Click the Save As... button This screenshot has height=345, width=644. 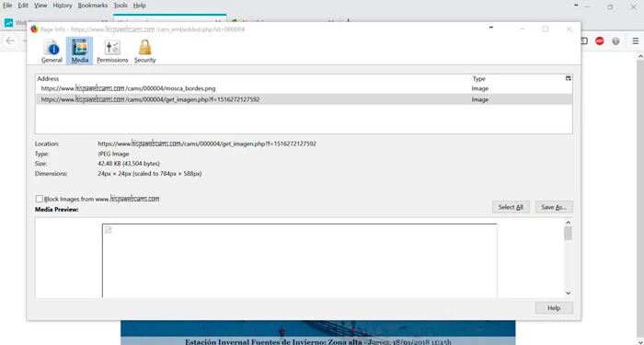coord(554,207)
